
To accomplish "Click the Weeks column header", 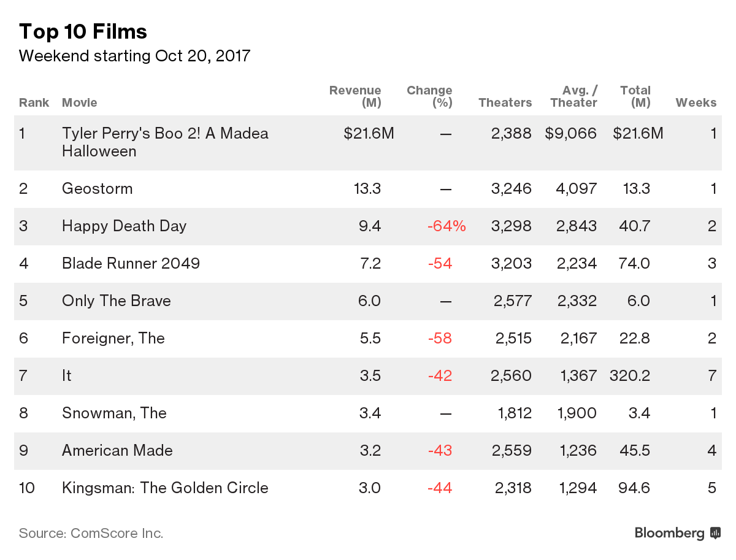I will [696, 102].
